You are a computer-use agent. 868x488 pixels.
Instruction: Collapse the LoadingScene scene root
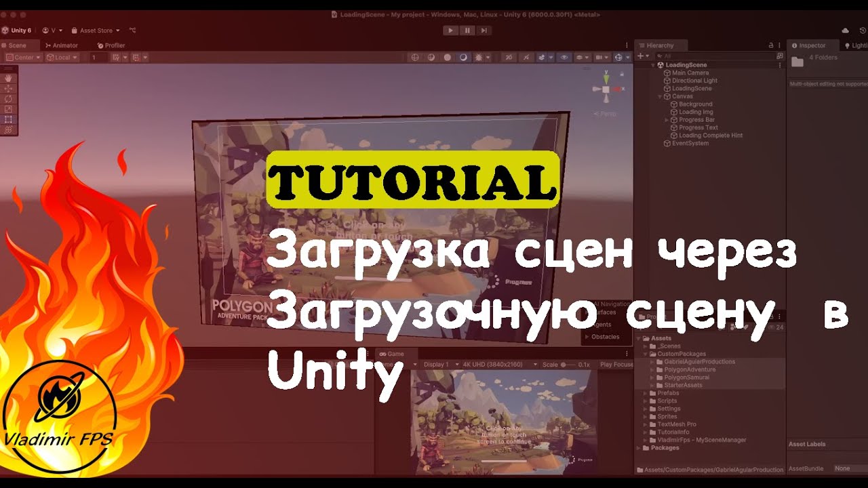[x=653, y=65]
